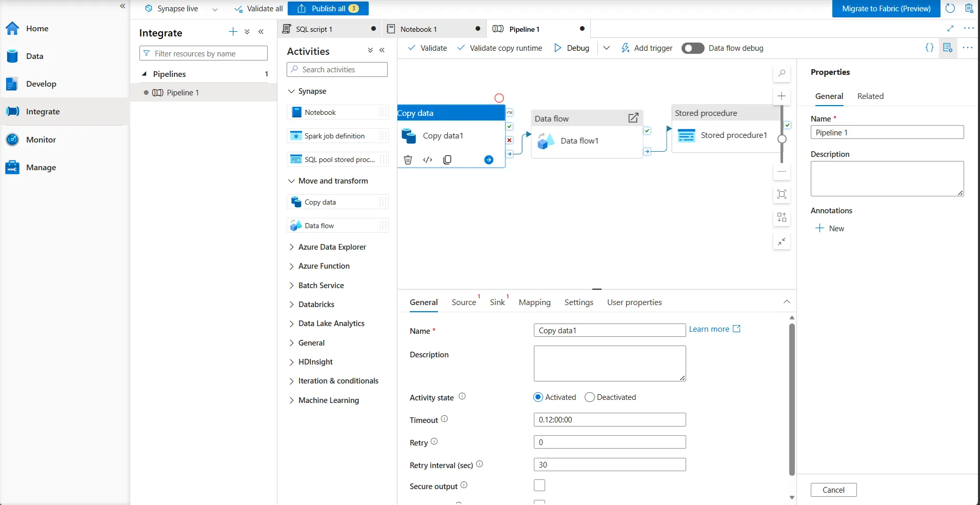The height and width of the screenshot is (505, 980).
Task: Click the Discard all changes icon
Action: point(969,8)
